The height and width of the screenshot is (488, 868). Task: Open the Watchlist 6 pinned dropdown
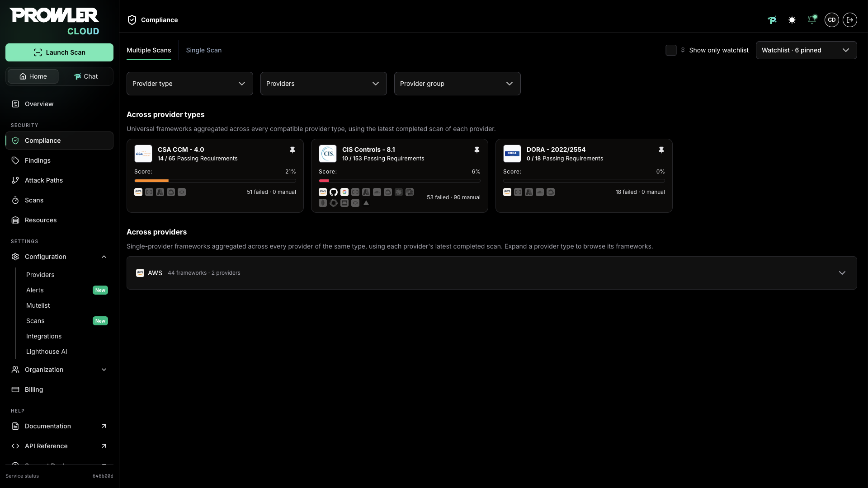click(807, 50)
